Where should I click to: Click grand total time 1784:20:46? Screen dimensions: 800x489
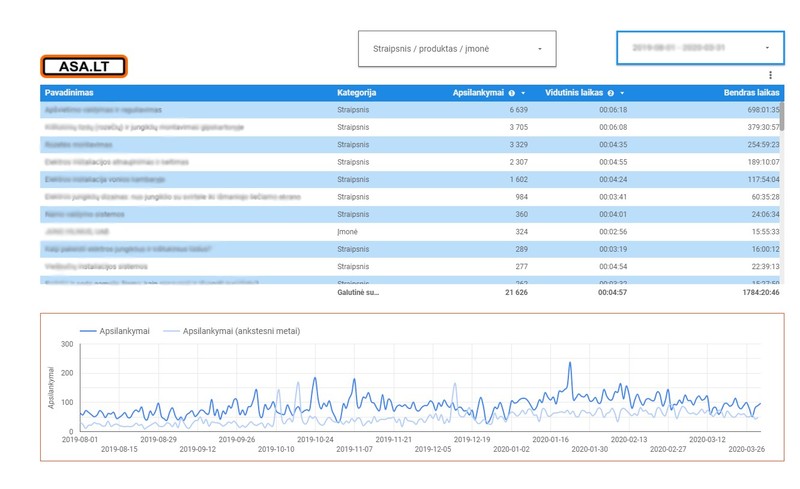[761, 292]
